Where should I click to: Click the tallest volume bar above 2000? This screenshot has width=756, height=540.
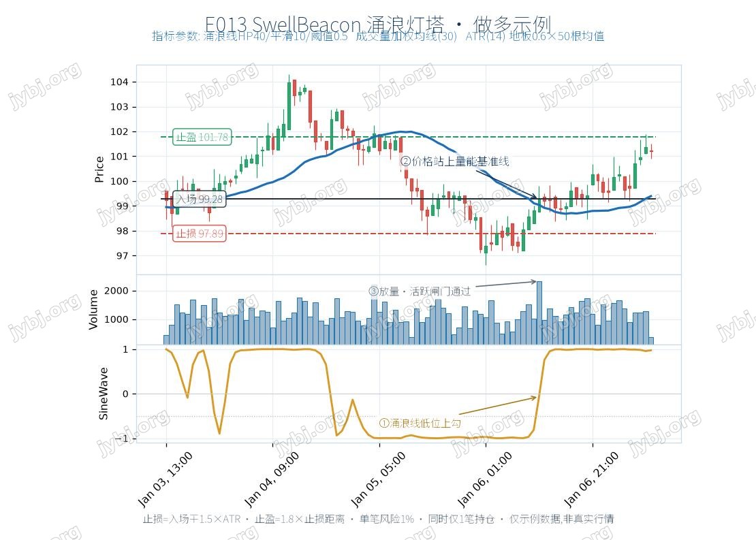[x=539, y=313]
